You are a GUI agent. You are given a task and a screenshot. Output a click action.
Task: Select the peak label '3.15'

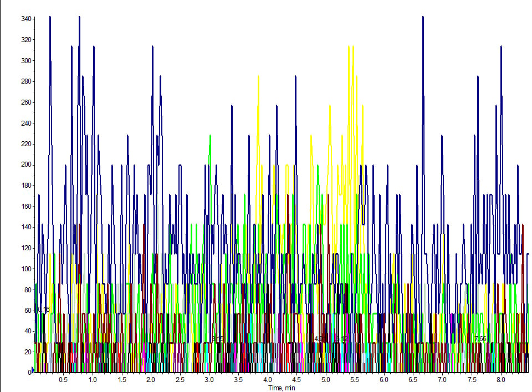[x=217, y=338]
